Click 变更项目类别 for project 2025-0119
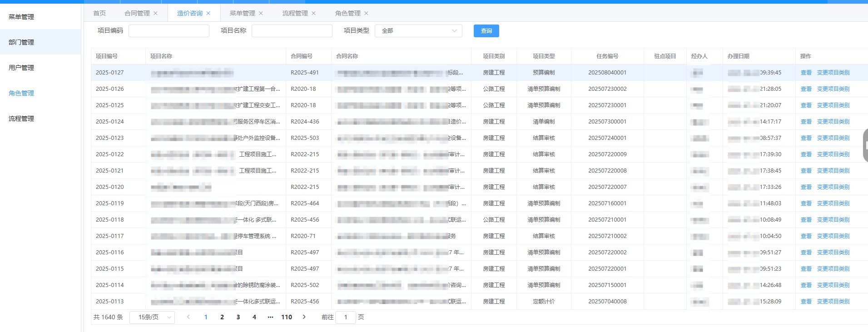This screenshot has height=332, width=868. pyautogui.click(x=833, y=203)
